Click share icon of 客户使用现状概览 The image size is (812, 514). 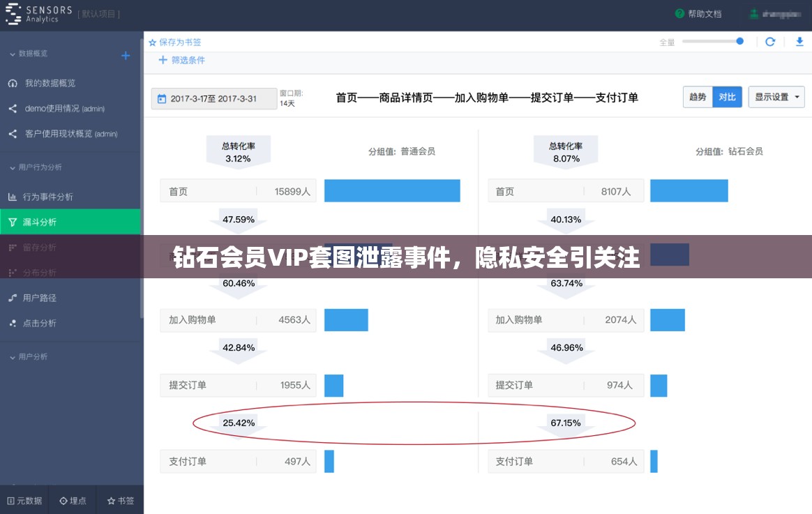coord(13,133)
